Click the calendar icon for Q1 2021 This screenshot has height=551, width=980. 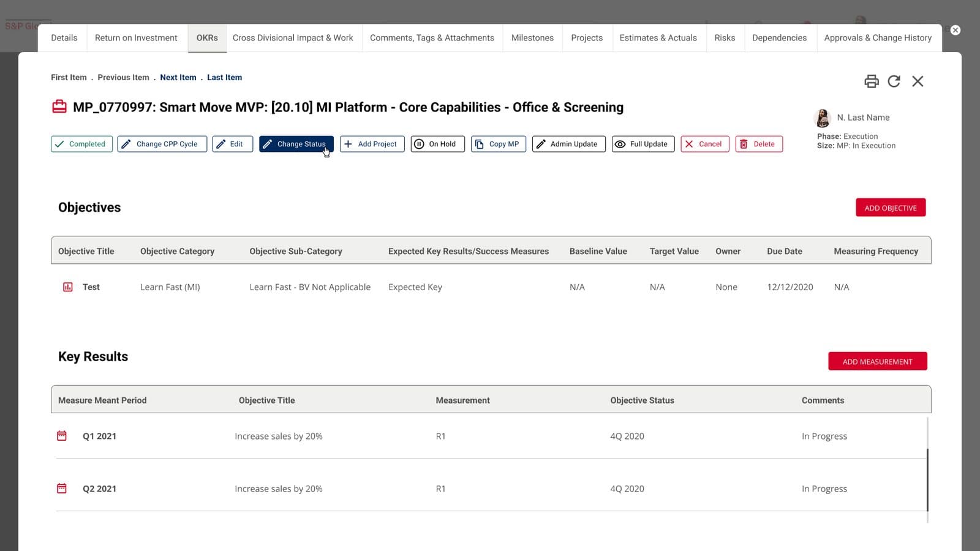(62, 435)
